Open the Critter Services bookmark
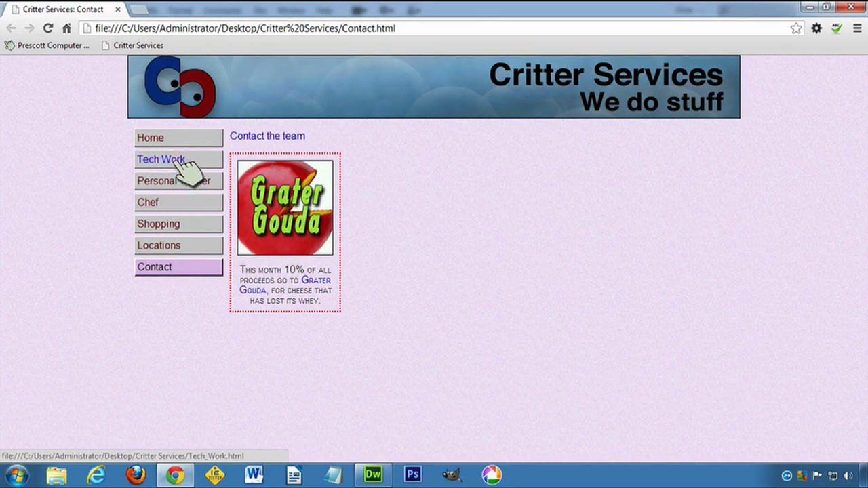Image resolution: width=868 pixels, height=488 pixels. click(x=132, y=45)
